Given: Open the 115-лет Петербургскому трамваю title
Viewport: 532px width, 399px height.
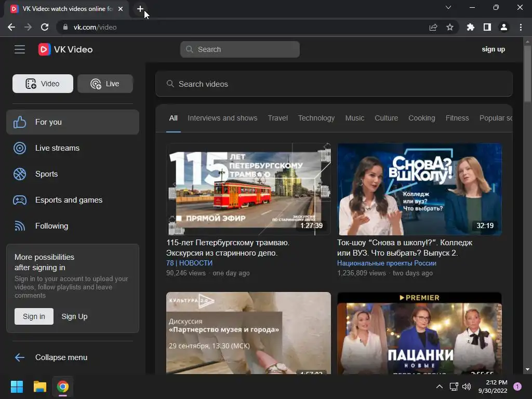Looking at the screenshot, I should click(228, 248).
